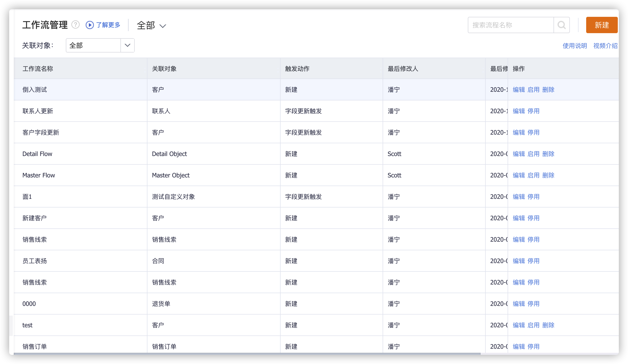Disable the 联系人更新 workflow via 停用

tap(533, 111)
